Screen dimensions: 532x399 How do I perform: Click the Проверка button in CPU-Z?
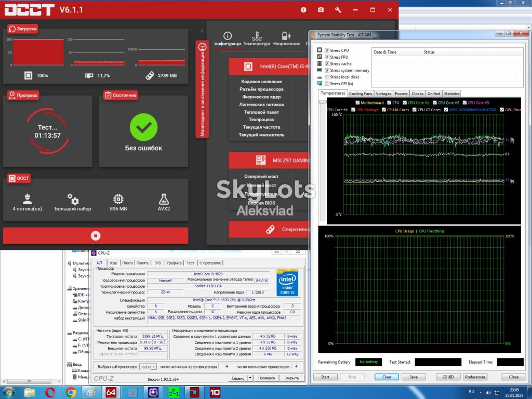click(x=267, y=378)
